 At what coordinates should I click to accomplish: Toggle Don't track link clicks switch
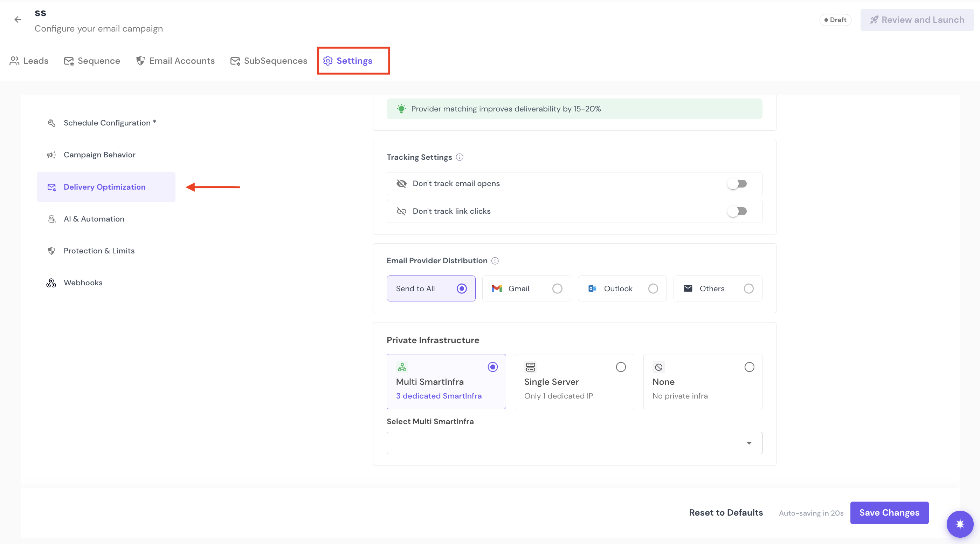(737, 211)
